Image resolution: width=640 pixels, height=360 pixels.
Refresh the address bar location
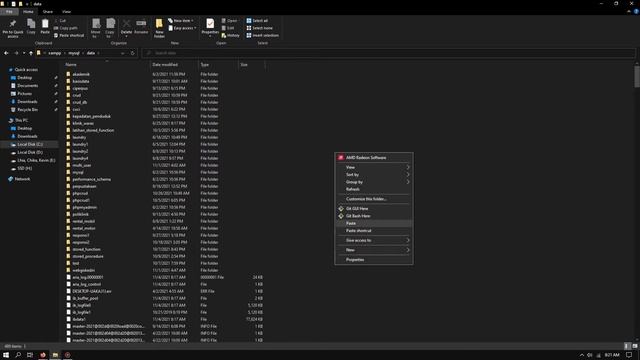133,53
